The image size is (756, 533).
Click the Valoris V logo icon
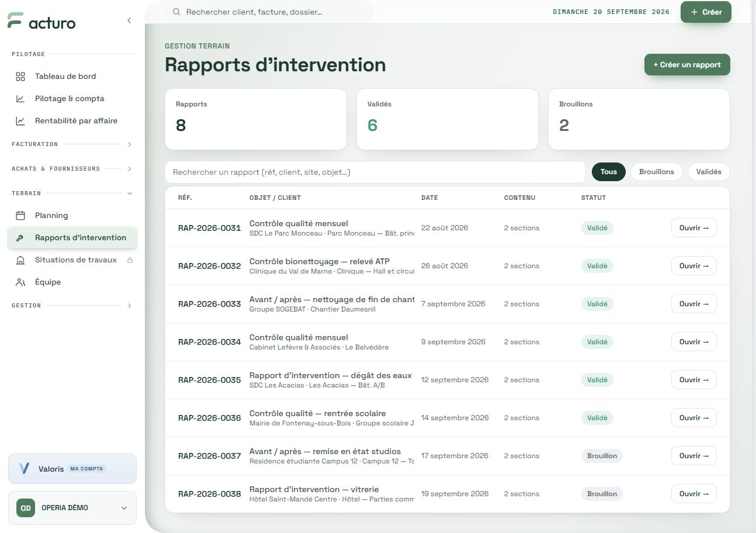click(x=24, y=469)
